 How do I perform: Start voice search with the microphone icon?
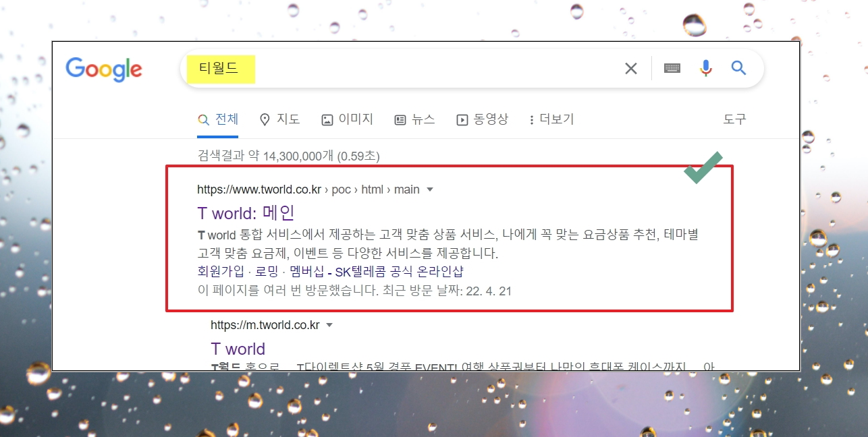coord(705,68)
